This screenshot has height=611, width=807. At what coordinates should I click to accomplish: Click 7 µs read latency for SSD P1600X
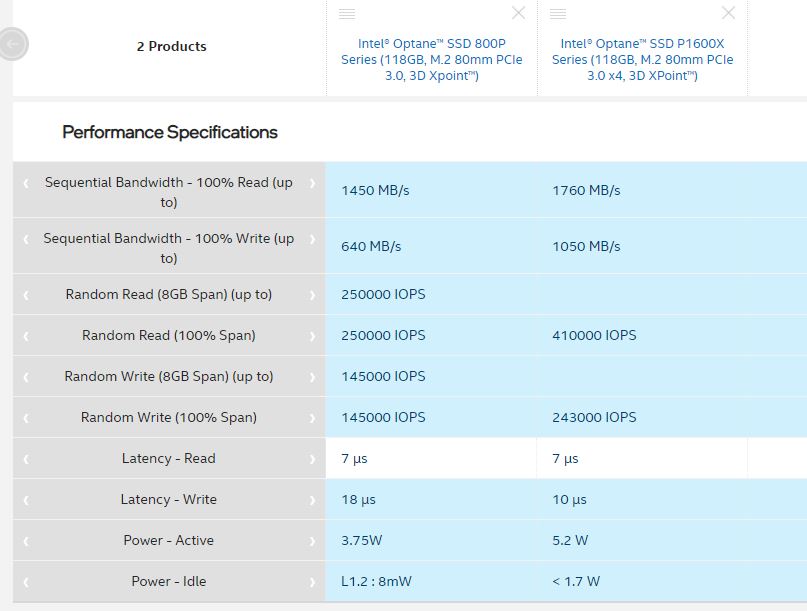click(x=565, y=459)
